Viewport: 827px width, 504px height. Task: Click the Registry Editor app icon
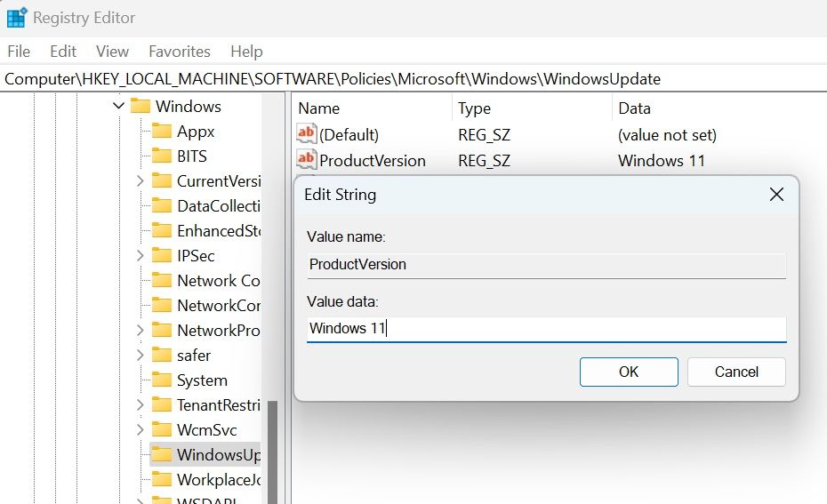pyautogui.click(x=16, y=18)
